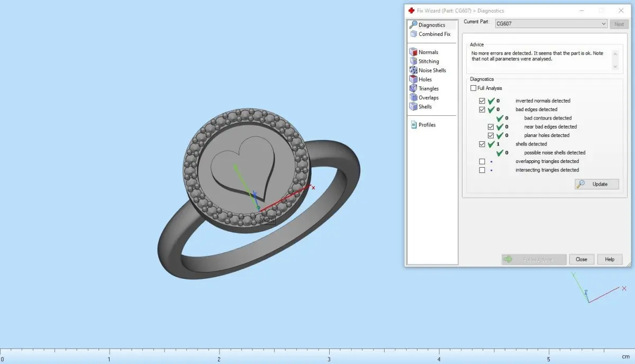Uncheck planar holes detected checkbox
The width and height of the screenshot is (635, 364).
pos(491,135)
